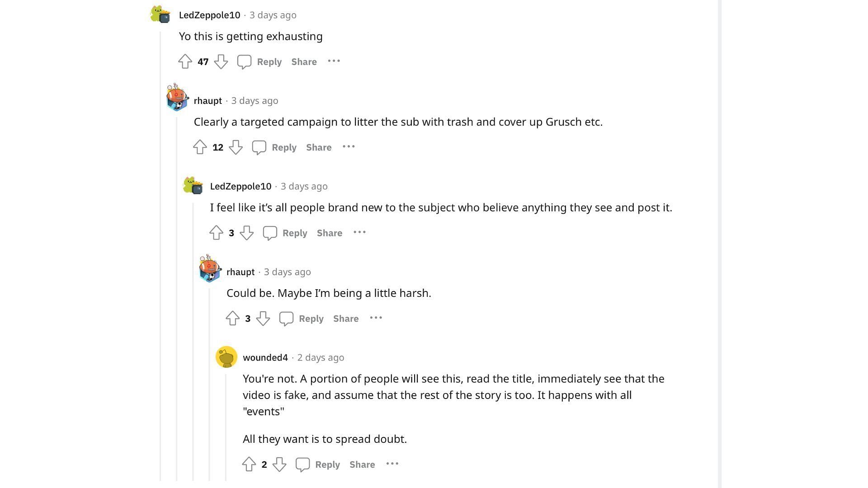Share the "Could be" comment
Screen dimensions: 868x488
[x=346, y=319]
